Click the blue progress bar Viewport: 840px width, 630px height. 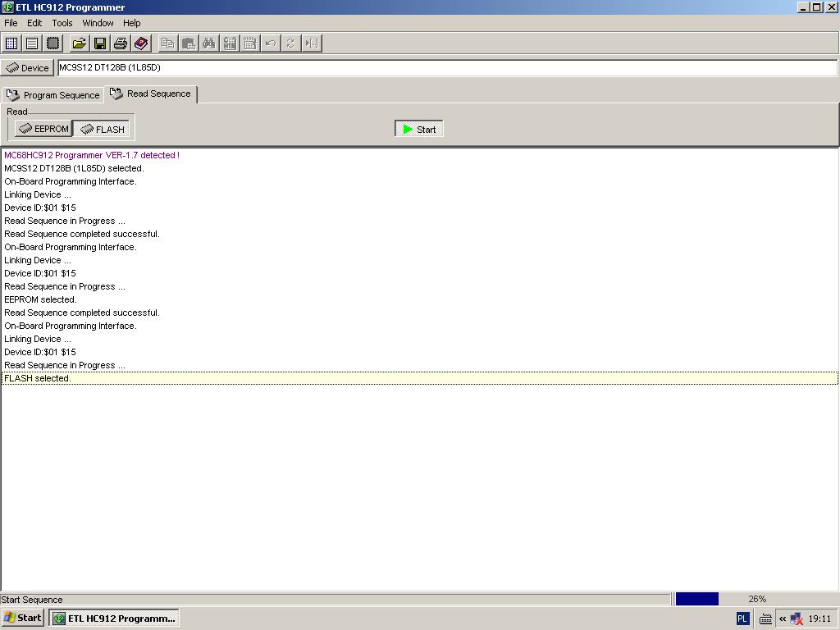(697, 599)
